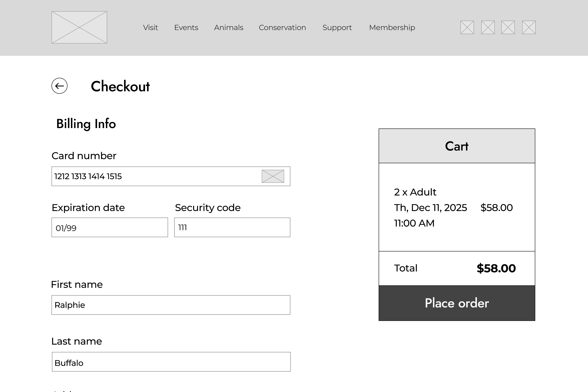The image size is (588, 392).
Task: Click the Total label in cart
Action: point(406,268)
